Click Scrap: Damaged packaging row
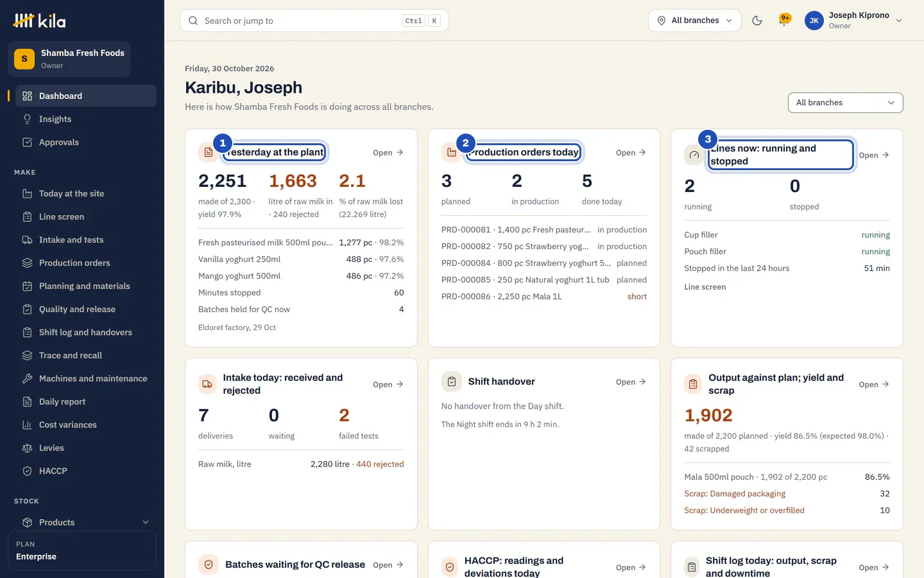Image resolution: width=924 pixels, height=578 pixels. (x=787, y=494)
